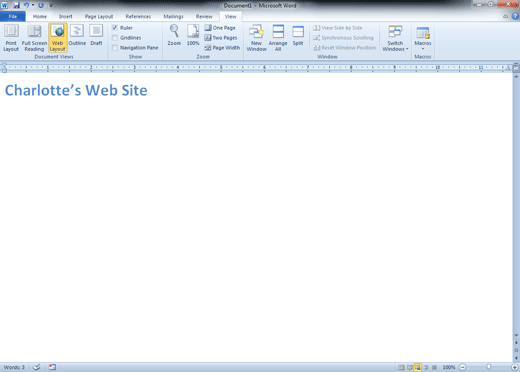The height and width of the screenshot is (372, 520).
Task: Open a New Window
Action: [256, 38]
